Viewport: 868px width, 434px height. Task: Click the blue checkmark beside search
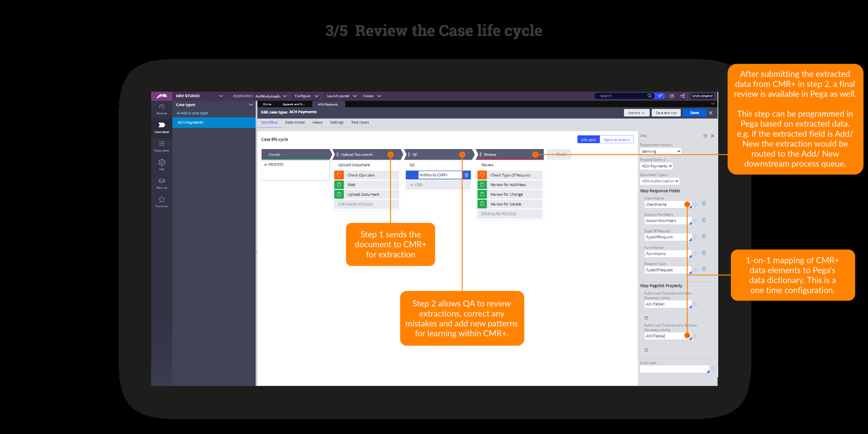pos(660,96)
